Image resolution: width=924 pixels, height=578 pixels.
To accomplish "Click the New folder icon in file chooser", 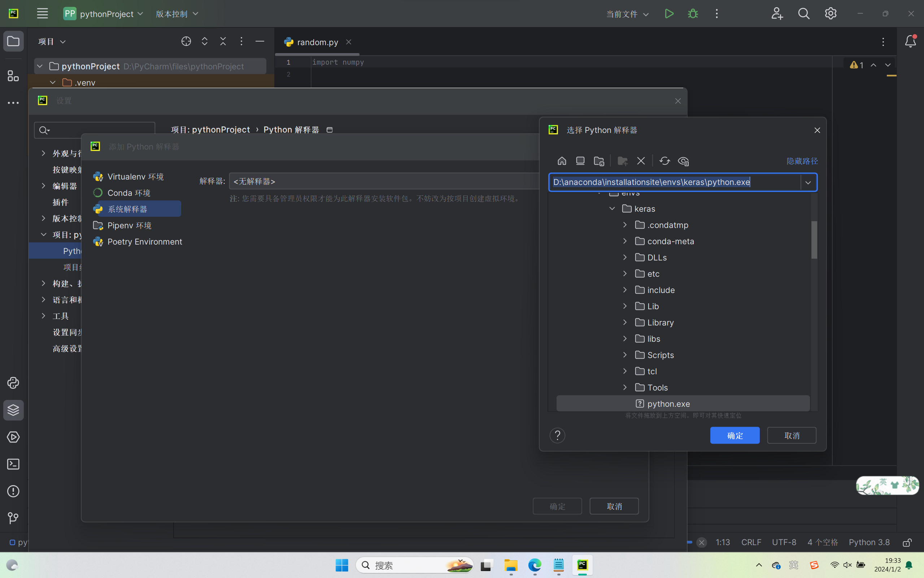I will pyautogui.click(x=622, y=161).
